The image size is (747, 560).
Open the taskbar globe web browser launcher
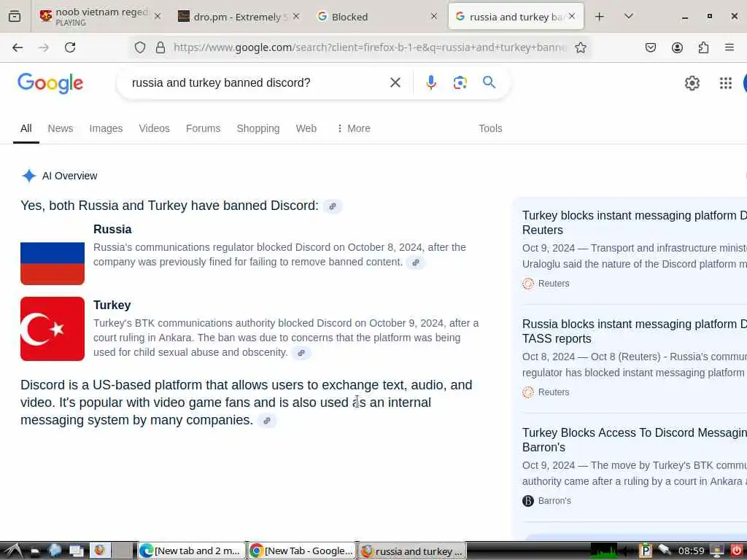(x=55, y=551)
